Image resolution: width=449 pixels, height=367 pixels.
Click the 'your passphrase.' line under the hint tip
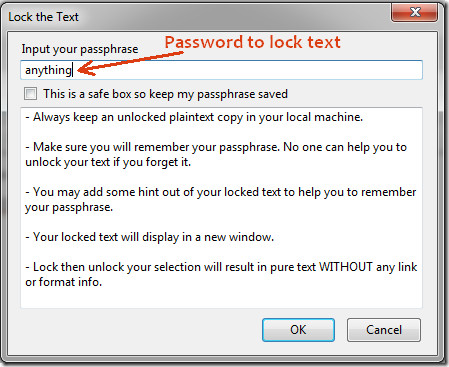pos(69,207)
